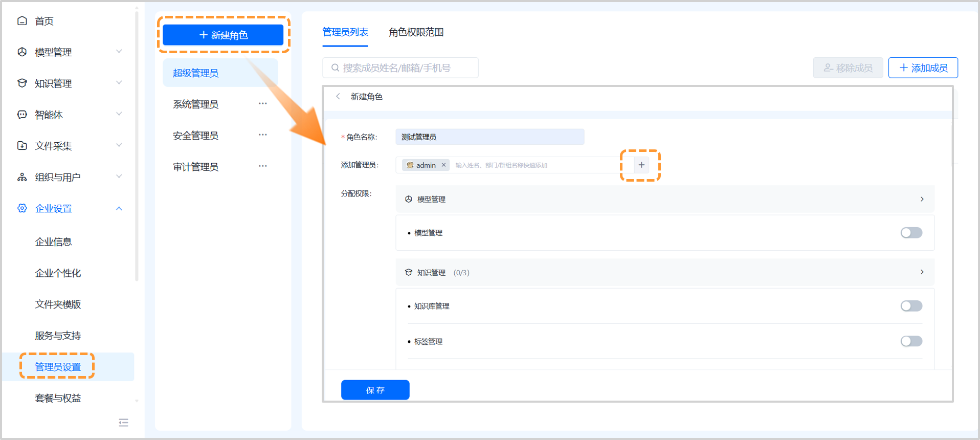Select the 安全管理员 role
This screenshot has height=440, width=980.
point(195,136)
